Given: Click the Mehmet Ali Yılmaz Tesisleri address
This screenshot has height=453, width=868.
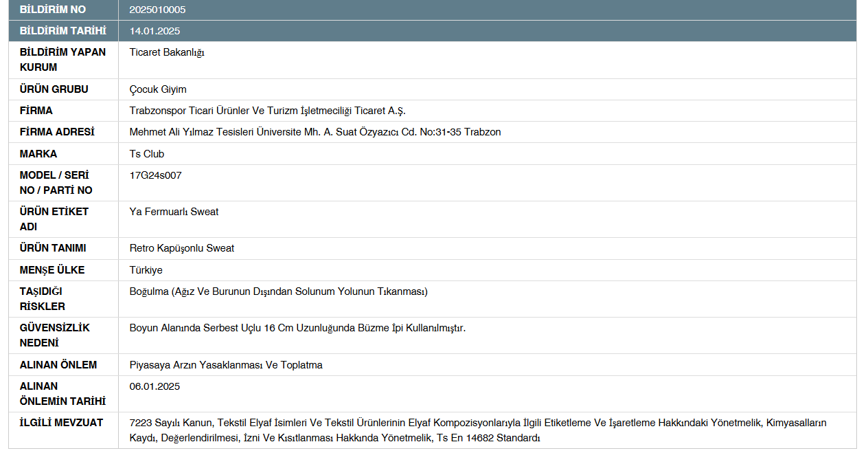Looking at the screenshot, I should pos(315,132).
